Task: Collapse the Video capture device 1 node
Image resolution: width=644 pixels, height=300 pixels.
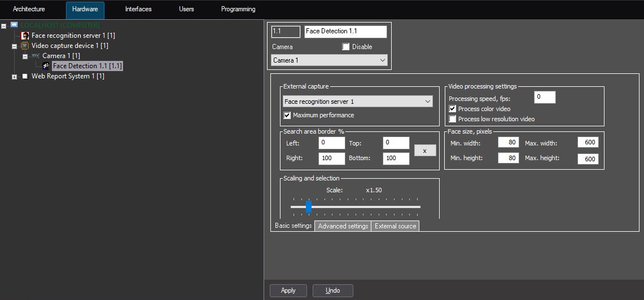Action: pos(15,46)
